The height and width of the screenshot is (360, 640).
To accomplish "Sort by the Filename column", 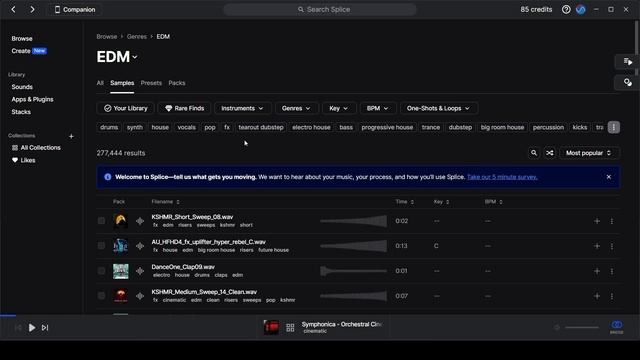I will [x=165, y=202].
